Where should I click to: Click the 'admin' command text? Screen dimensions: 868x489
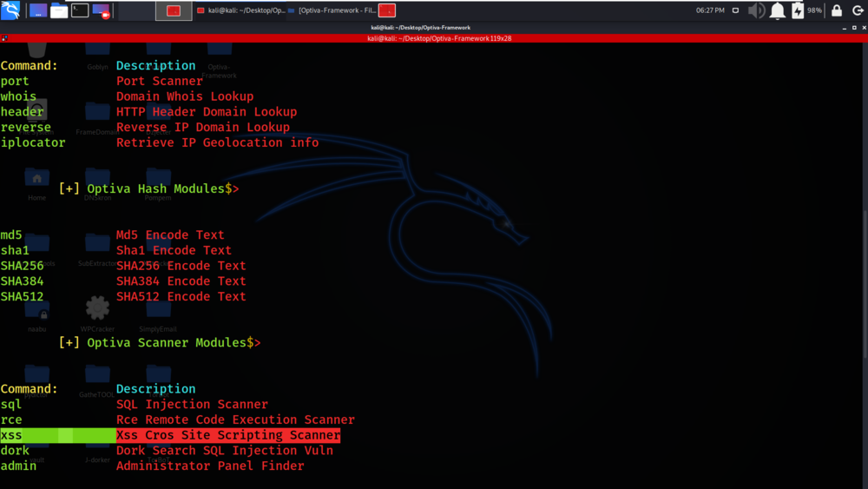click(18, 466)
